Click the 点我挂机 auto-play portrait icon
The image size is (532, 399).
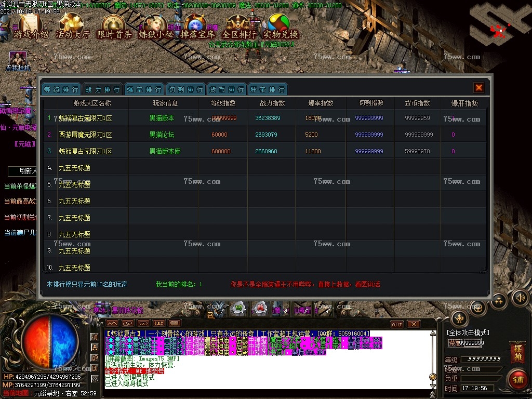click(x=18, y=61)
